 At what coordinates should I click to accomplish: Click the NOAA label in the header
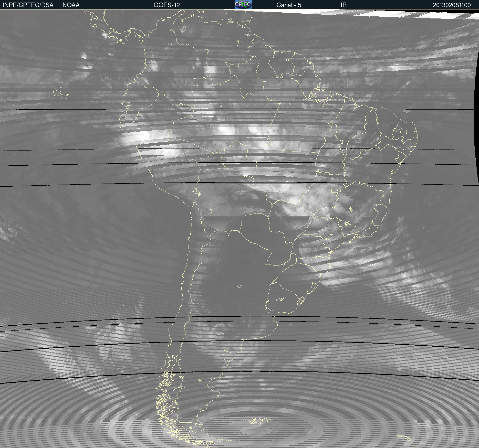click(71, 5)
